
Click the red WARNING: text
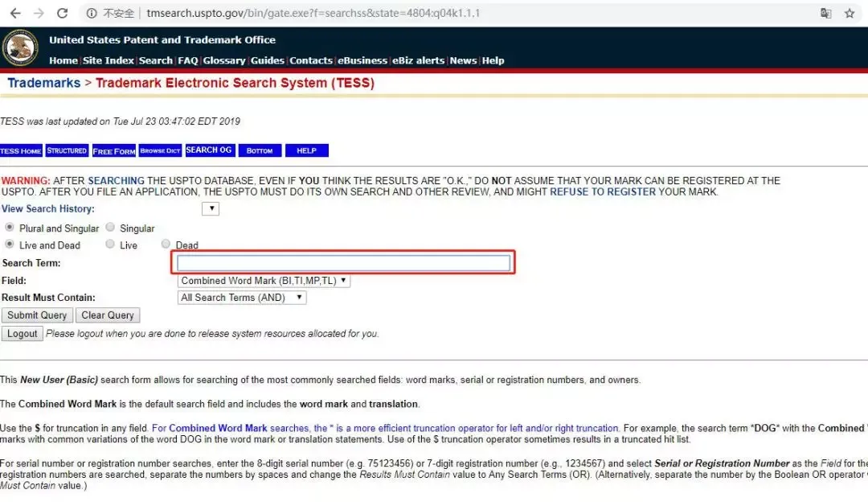[x=26, y=181]
